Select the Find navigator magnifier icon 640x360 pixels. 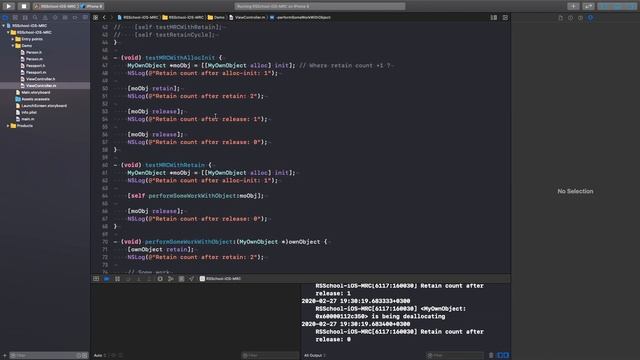click(x=35, y=18)
